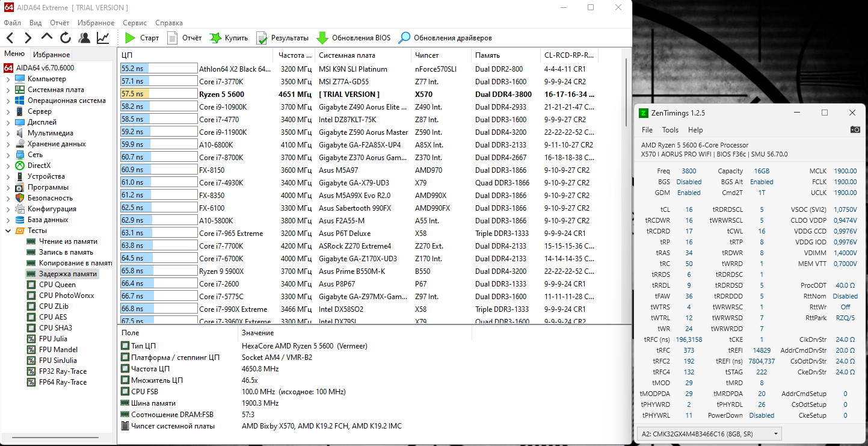Open the Вид menu in AIDA64
The height and width of the screenshot is (446, 868).
[35, 23]
